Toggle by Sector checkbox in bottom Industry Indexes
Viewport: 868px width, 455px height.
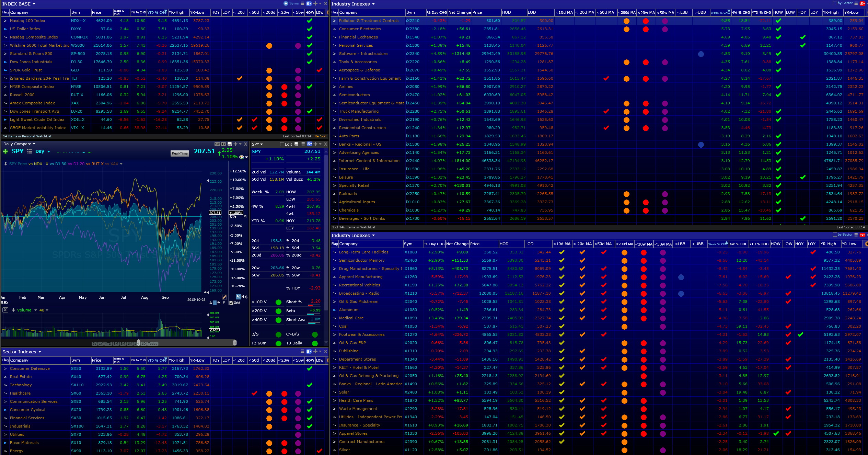(835, 235)
